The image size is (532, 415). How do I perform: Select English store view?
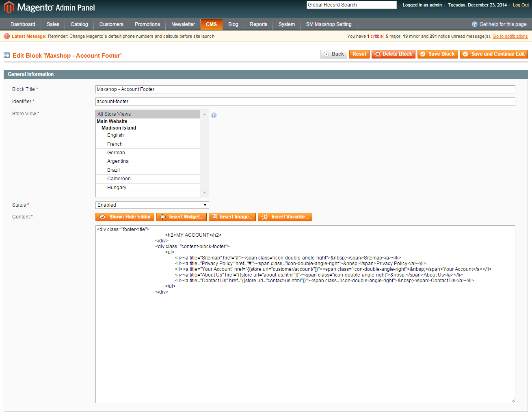click(x=148, y=135)
